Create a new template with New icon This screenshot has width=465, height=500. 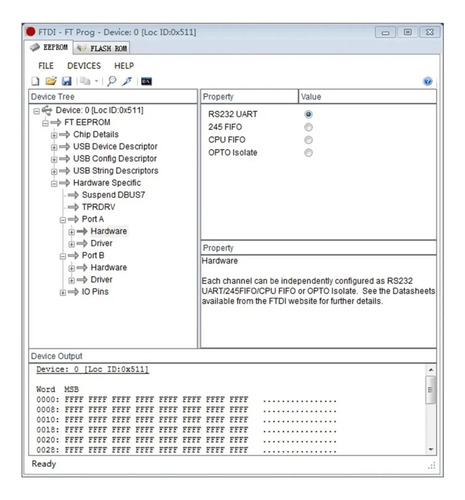(x=35, y=81)
